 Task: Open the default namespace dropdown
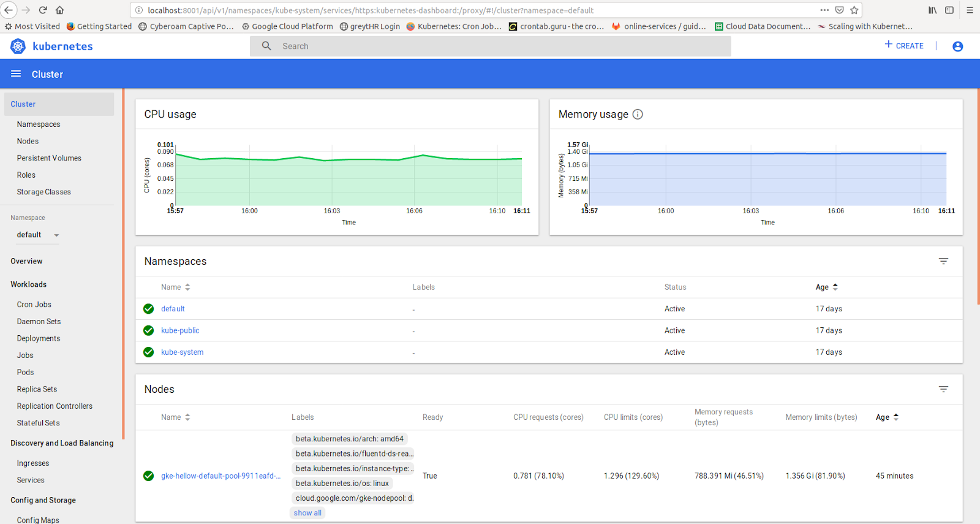coord(38,235)
